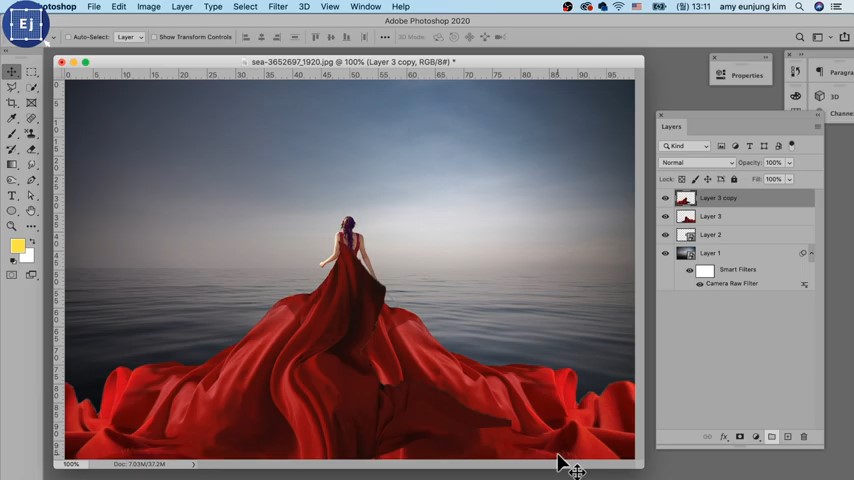The width and height of the screenshot is (854, 480).
Task: Enable Auto-Select checkbox
Action: tap(68, 37)
